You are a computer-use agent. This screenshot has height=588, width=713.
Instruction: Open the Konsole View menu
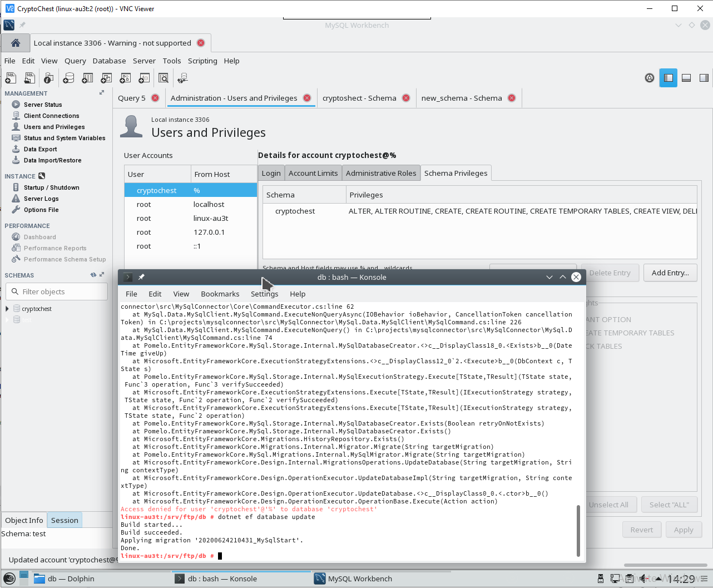coord(181,294)
